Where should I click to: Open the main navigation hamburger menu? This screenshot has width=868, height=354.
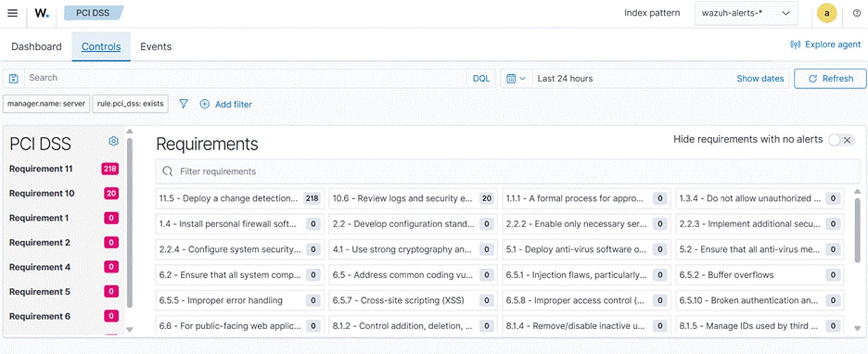(12, 12)
